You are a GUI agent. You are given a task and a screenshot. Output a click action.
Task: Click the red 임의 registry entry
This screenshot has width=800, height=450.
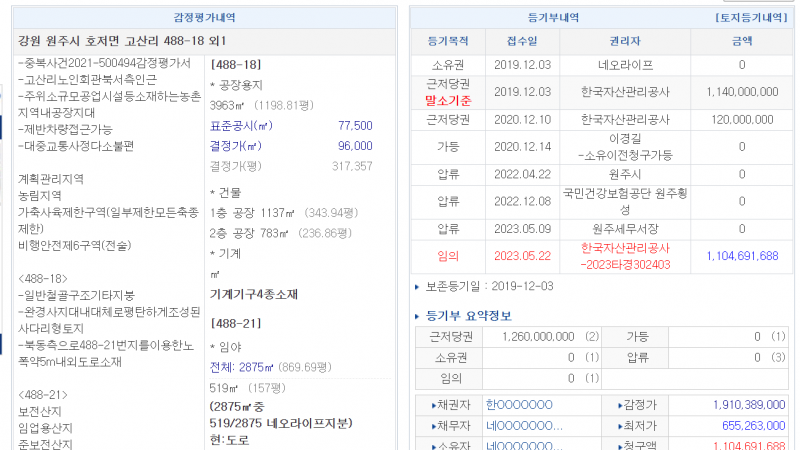click(x=448, y=256)
